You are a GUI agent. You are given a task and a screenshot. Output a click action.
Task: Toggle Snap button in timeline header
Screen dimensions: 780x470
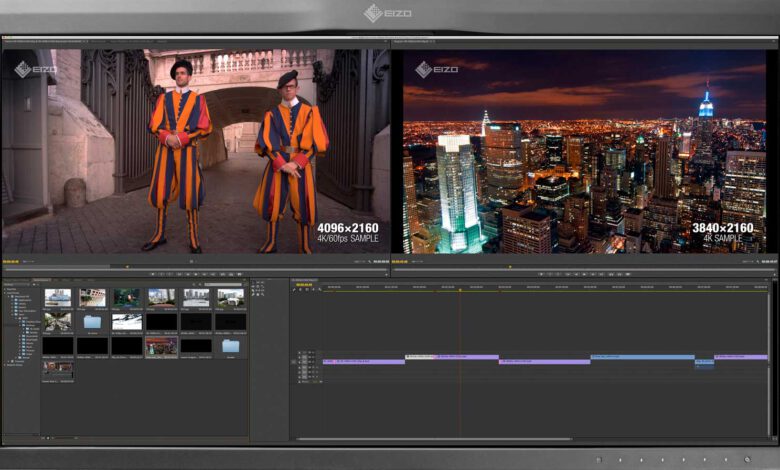pyautogui.click(x=296, y=290)
